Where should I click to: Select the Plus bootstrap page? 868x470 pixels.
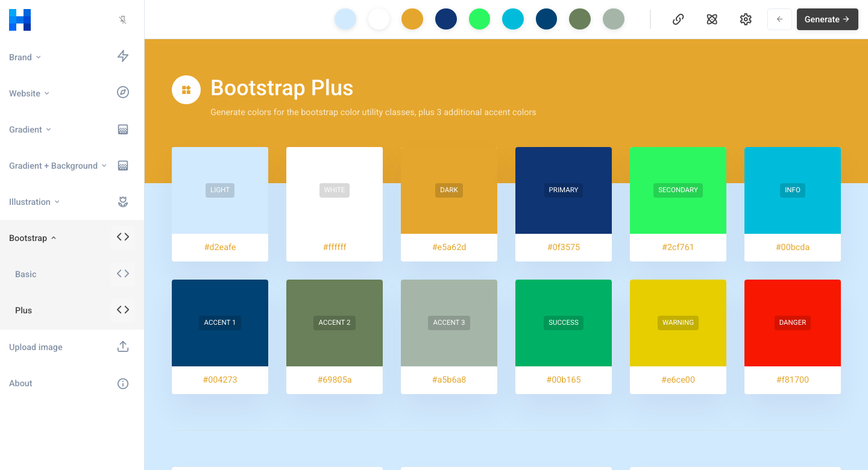(x=24, y=310)
